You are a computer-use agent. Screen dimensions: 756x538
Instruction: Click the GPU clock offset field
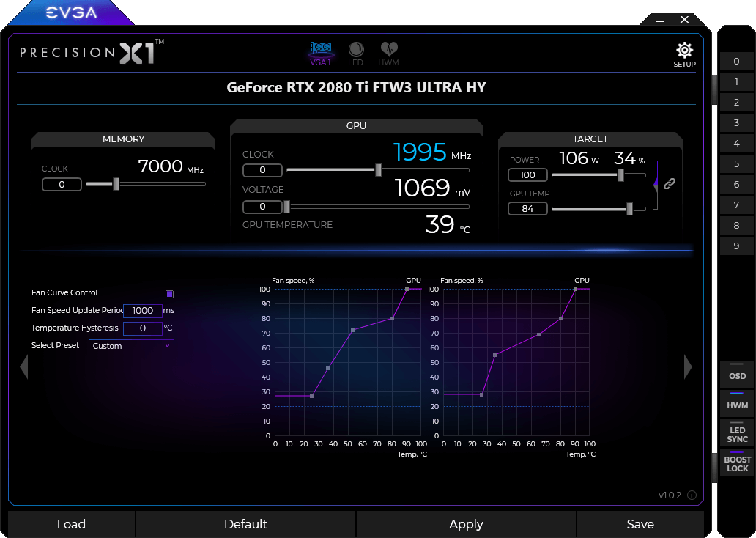click(x=262, y=170)
